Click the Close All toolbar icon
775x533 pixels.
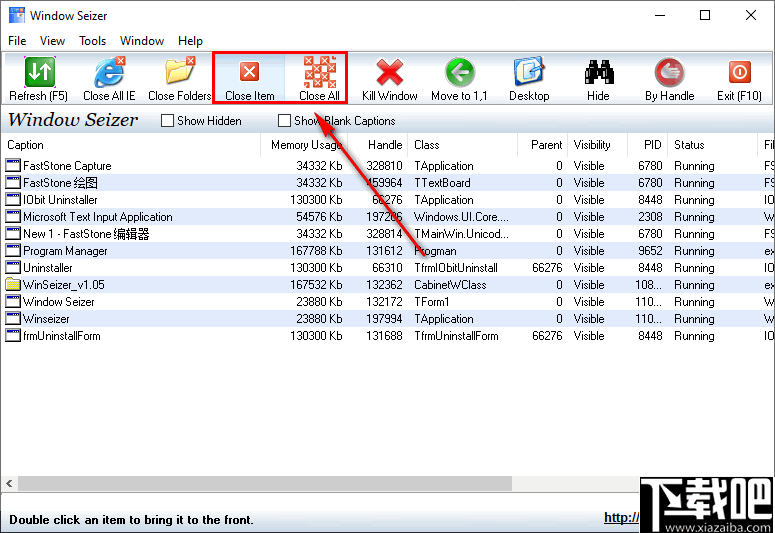click(319, 72)
